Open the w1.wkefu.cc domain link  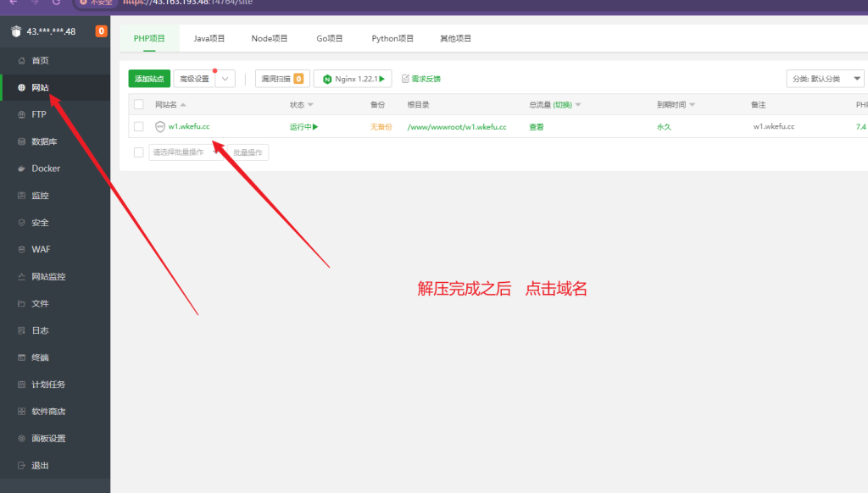[x=189, y=126]
